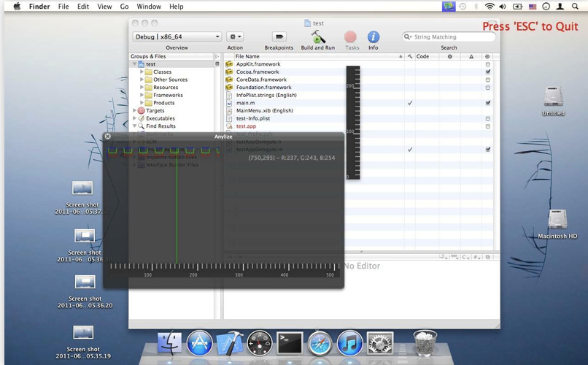Open Safari from the Dock
The width and height of the screenshot is (588, 365).
(320, 343)
